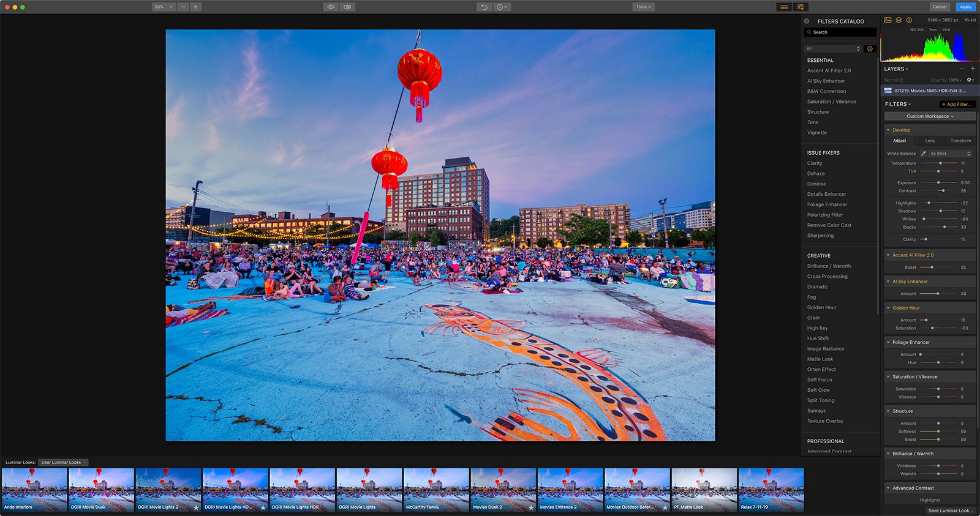Select Golden Hour in the filters catalog
Screen dimensions: 980x516
tap(821, 307)
